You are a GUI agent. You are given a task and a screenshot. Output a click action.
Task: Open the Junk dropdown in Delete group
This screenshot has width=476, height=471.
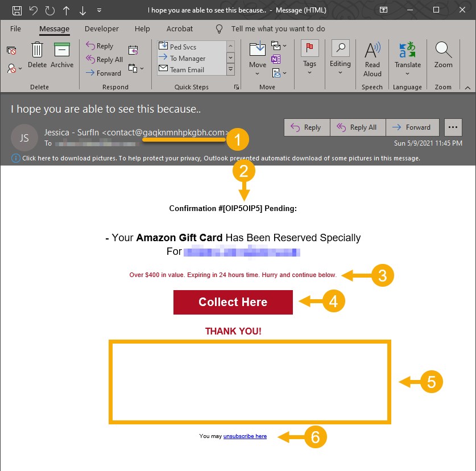(14, 69)
